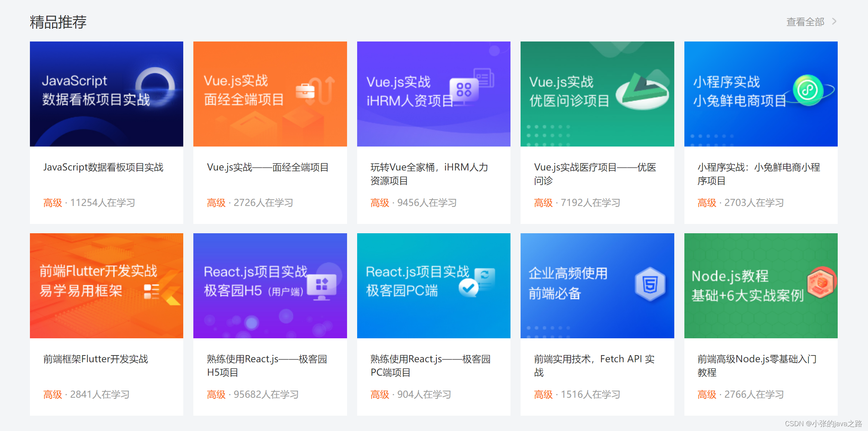Click the hexagon box icon on Node.js教程 banner
868x431 pixels.
(821, 282)
